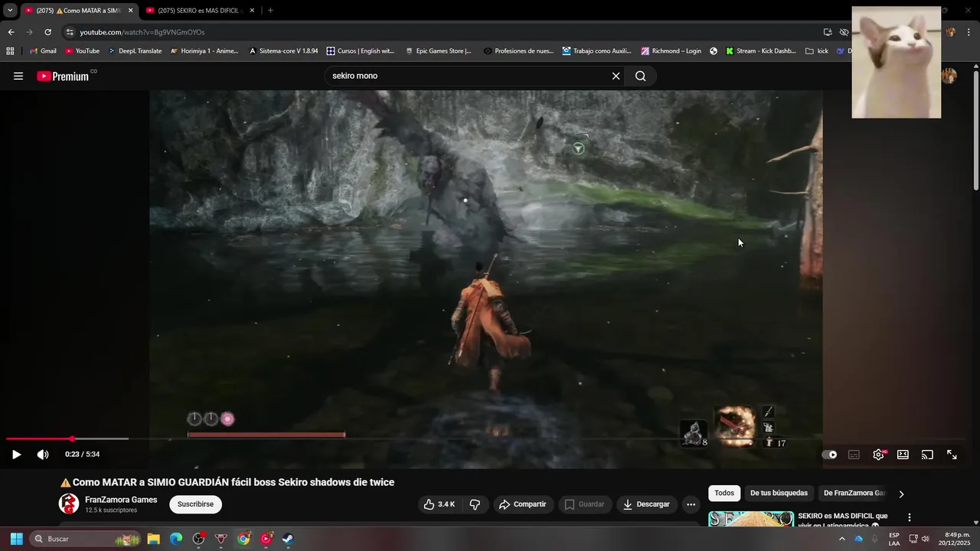
Task: Dislike the video with thumbs down
Action: pyautogui.click(x=475, y=504)
